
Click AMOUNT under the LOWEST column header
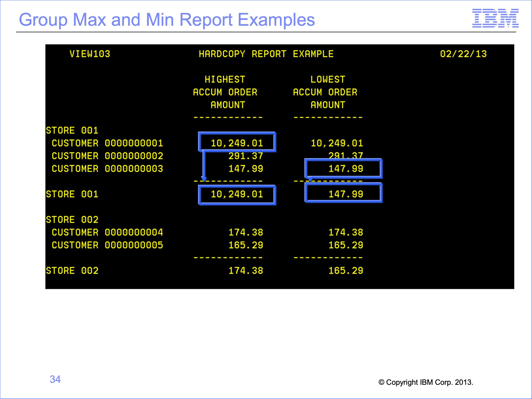point(328,105)
